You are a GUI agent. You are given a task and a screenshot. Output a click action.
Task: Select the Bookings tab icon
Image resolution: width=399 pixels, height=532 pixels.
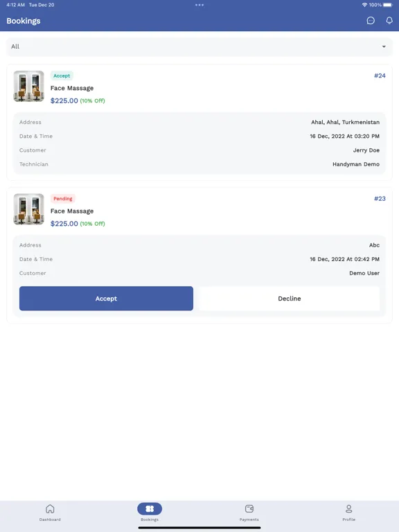click(x=150, y=508)
